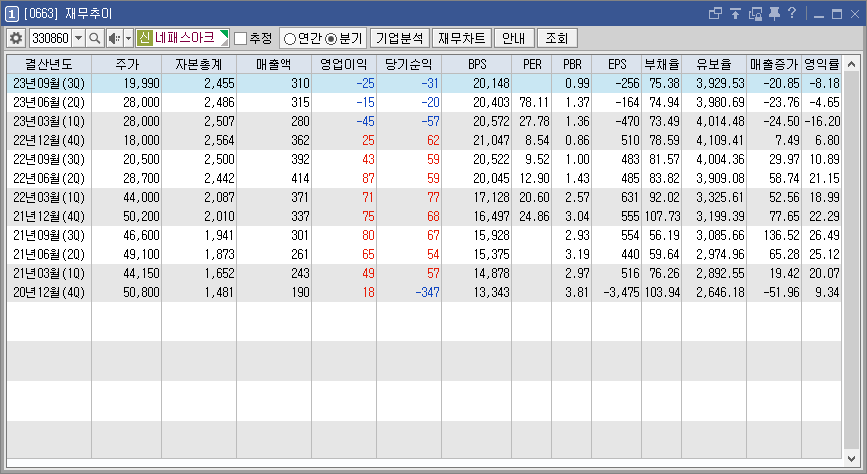
Task: Expand the speaker options dropdown arrow
Action: click(128, 38)
